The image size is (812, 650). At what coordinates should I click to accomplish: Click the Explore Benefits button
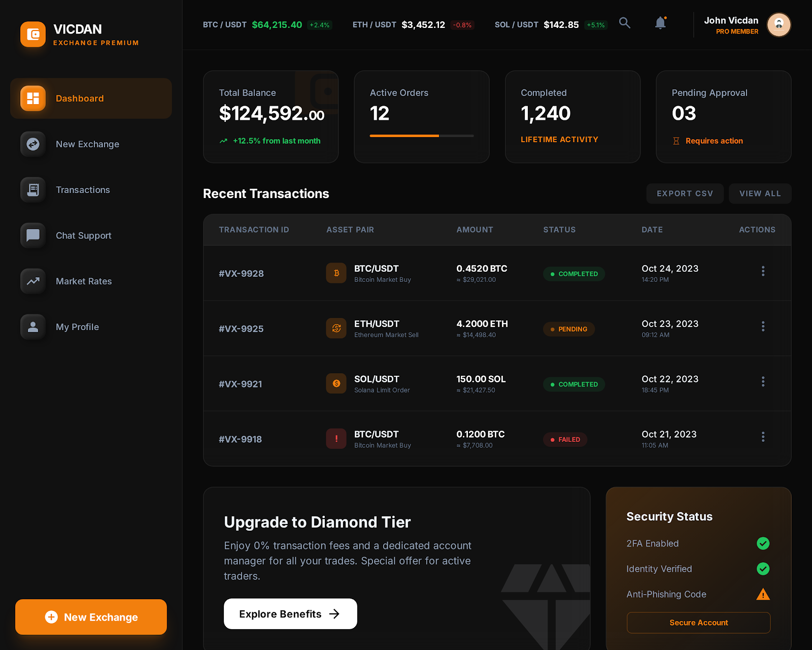290,614
